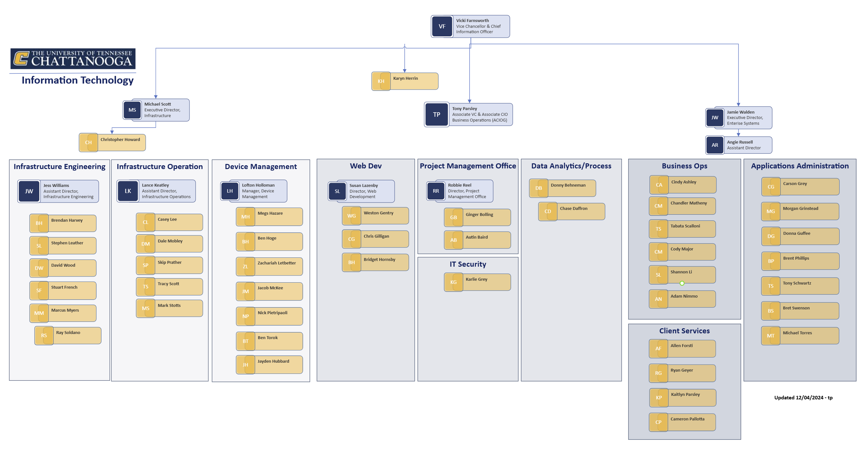This screenshot has height=452, width=868.
Task: Click the MG badge for Morgan Grinstead
Action: (x=771, y=211)
